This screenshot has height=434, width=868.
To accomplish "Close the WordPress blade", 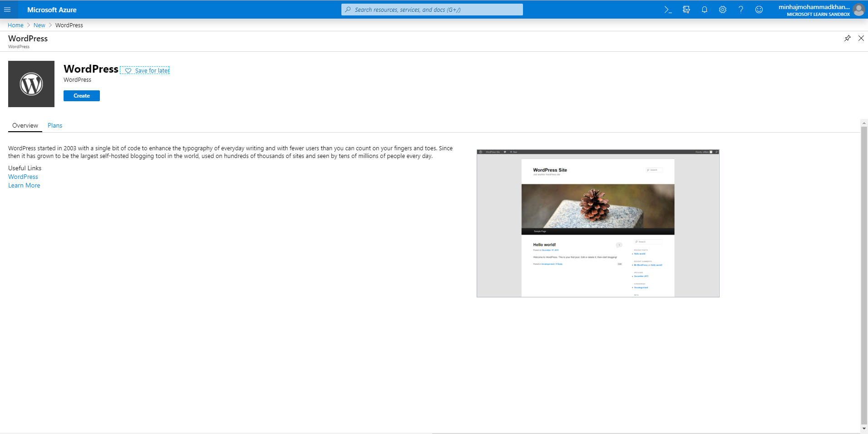I will coord(861,38).
